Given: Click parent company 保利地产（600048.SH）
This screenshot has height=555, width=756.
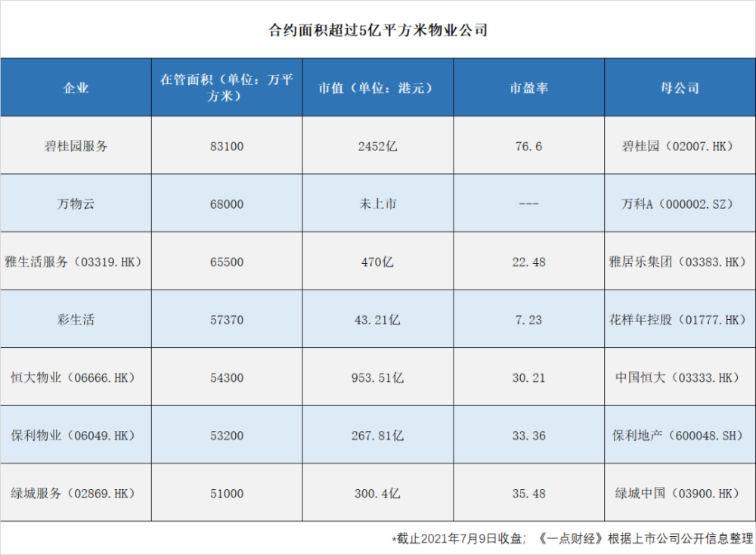Looking at the screenshot, I should click(x=680, y=436).
